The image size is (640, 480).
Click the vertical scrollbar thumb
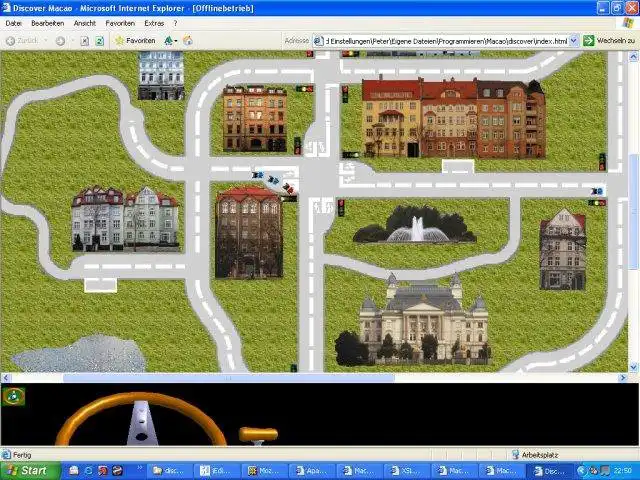tap(634, 212)
